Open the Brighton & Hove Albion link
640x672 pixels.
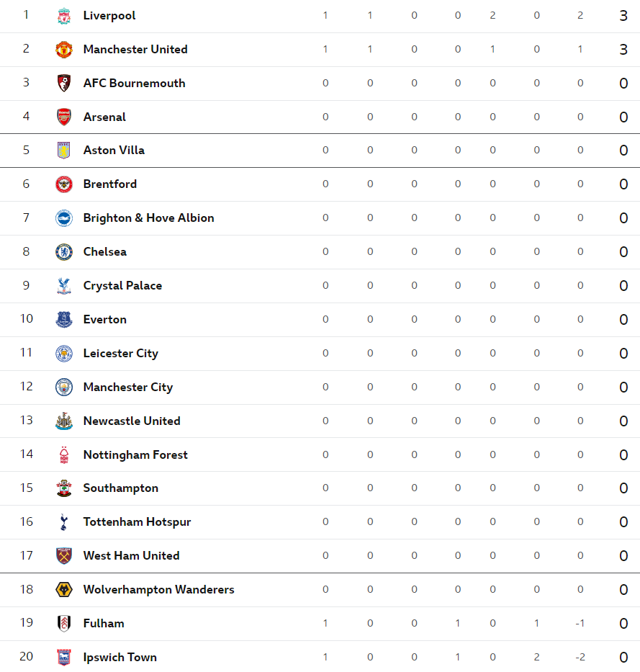(148, 218)
